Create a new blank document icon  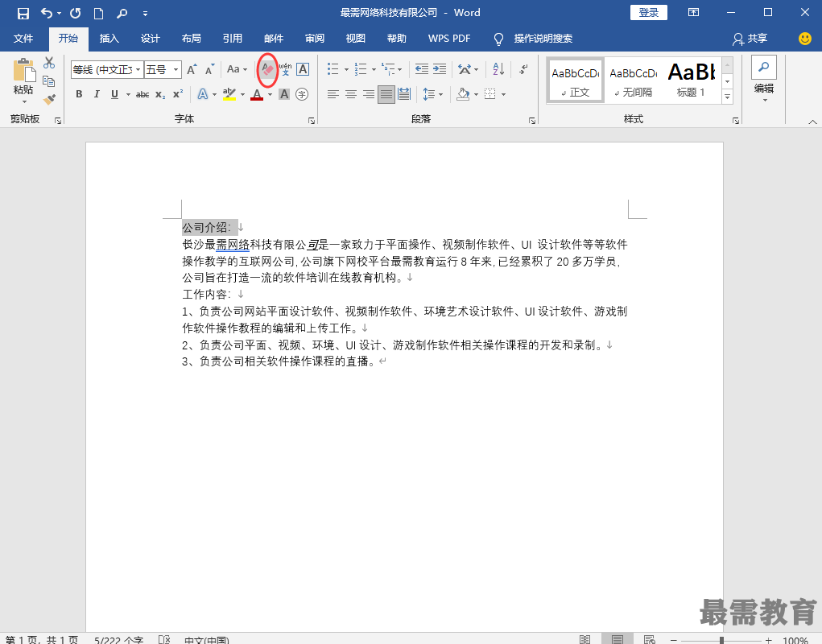[98, 13]
